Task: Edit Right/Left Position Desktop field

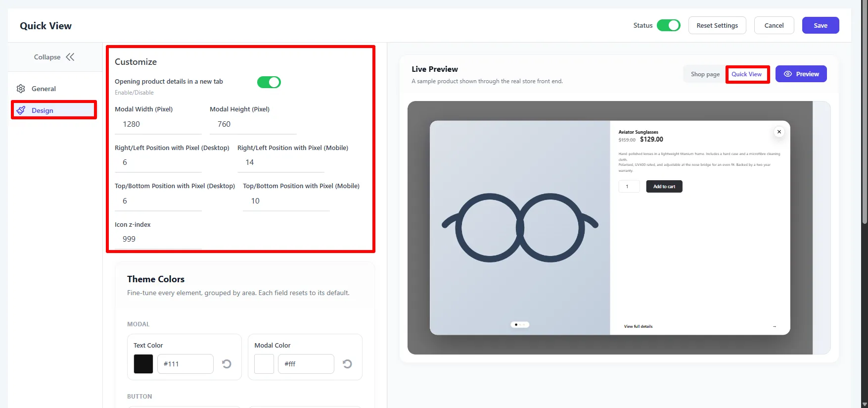Action: tap(158, 162)
